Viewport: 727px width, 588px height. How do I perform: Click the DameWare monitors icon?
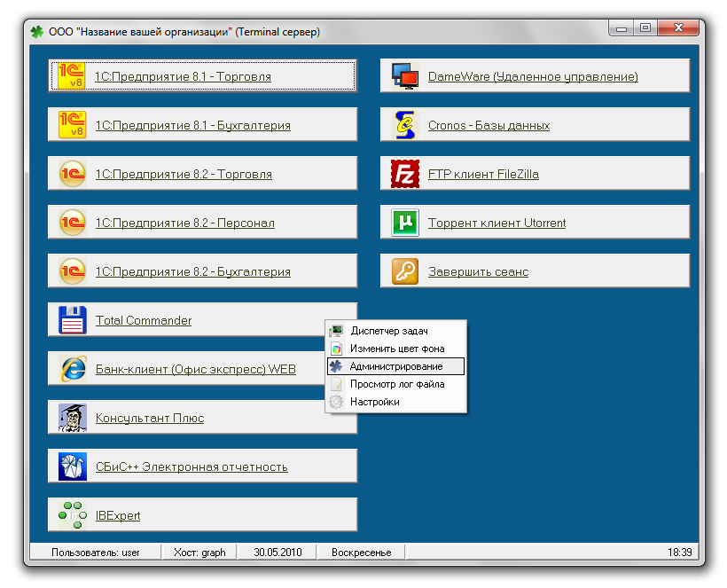point(405,76)
